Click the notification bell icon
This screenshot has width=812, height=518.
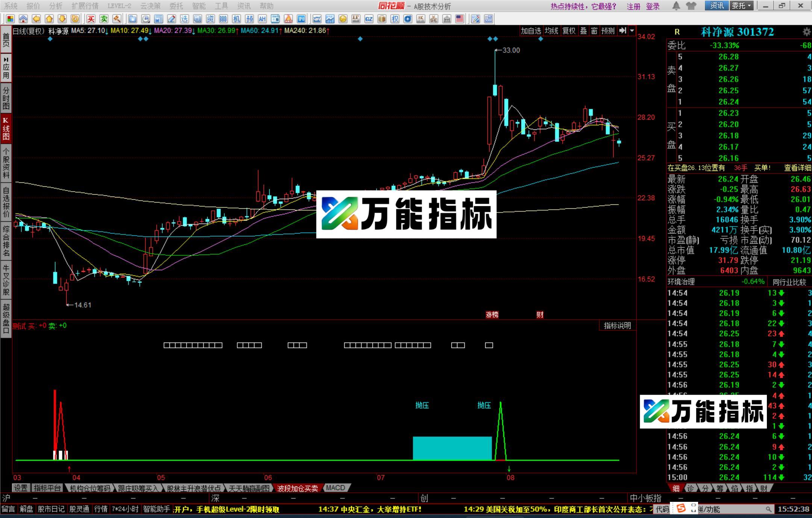point(676,6)
